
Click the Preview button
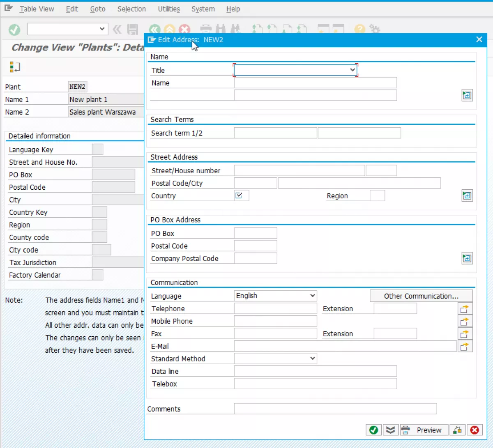424,430
